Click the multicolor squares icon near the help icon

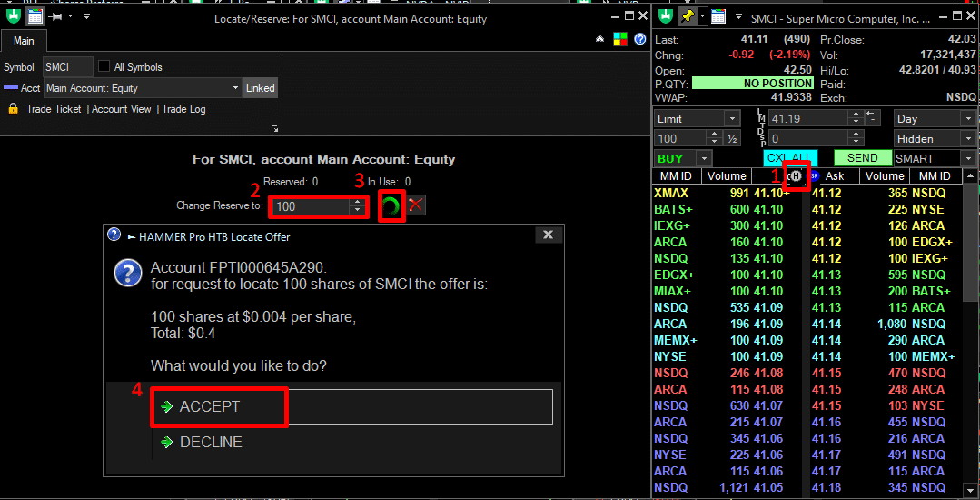tap(620, 40)
